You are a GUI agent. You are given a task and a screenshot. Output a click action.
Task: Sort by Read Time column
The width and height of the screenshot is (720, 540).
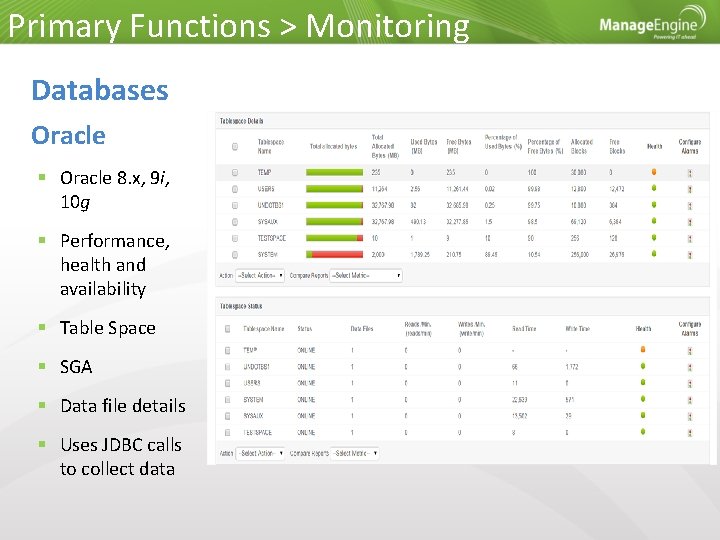(x=524, y=329)
